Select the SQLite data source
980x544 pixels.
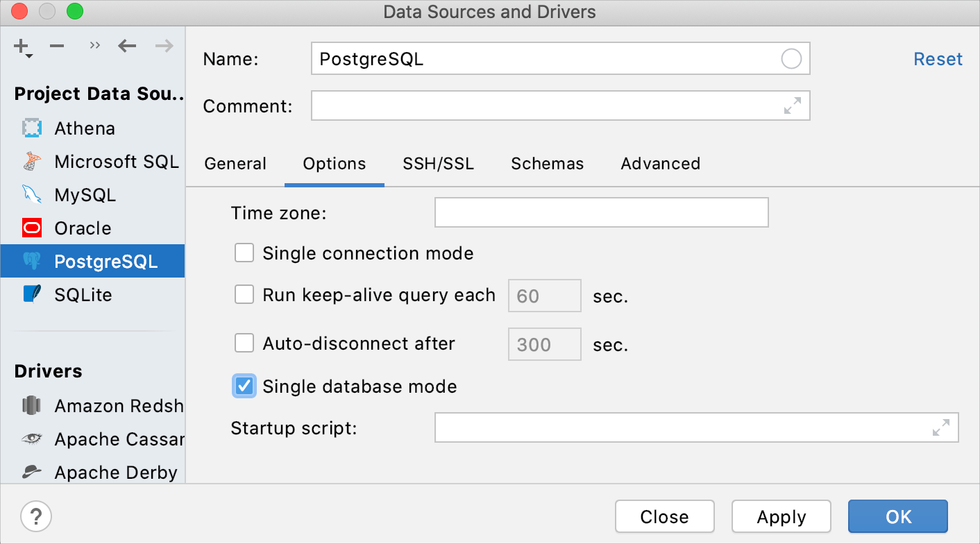pyautogui.click(x=83, y=295)
